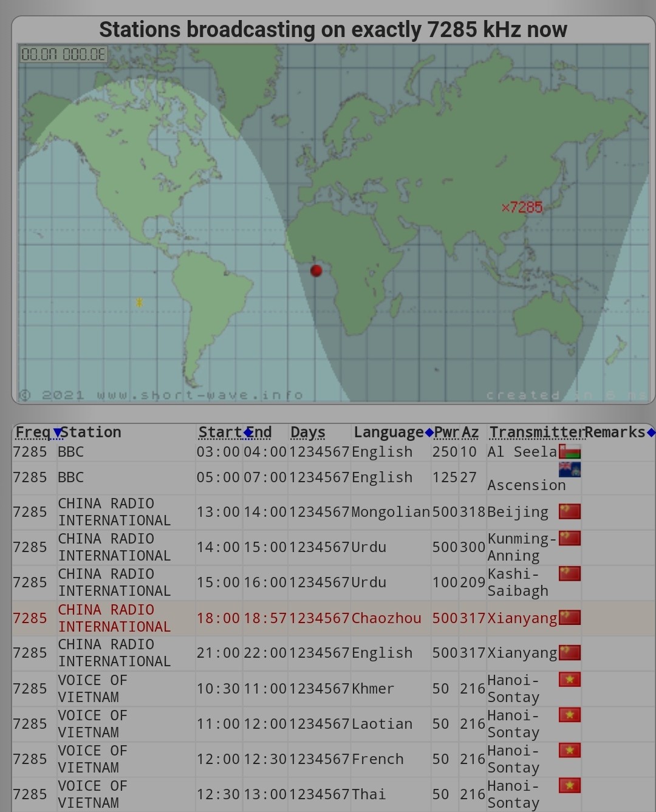The width and height of the screenshot is (656, 812).
Task: Click the Vietnam flag in the Thai row
Action: coord(570,785)
